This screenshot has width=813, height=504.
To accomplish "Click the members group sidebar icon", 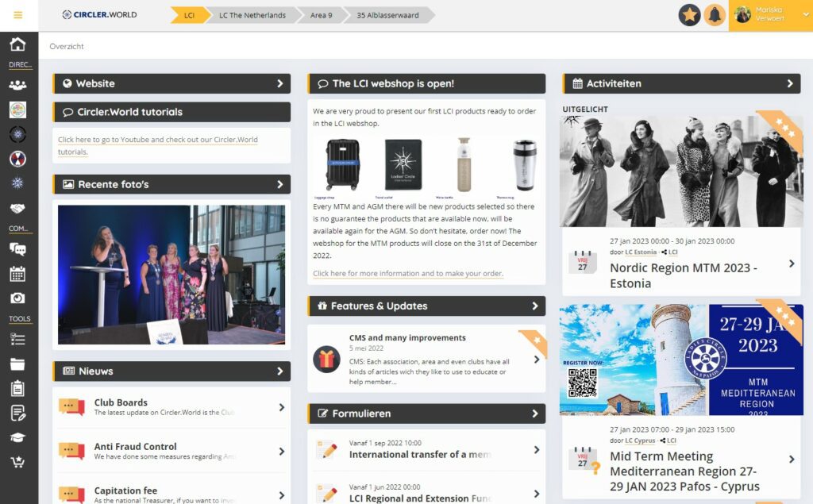I will coord(17,85).
